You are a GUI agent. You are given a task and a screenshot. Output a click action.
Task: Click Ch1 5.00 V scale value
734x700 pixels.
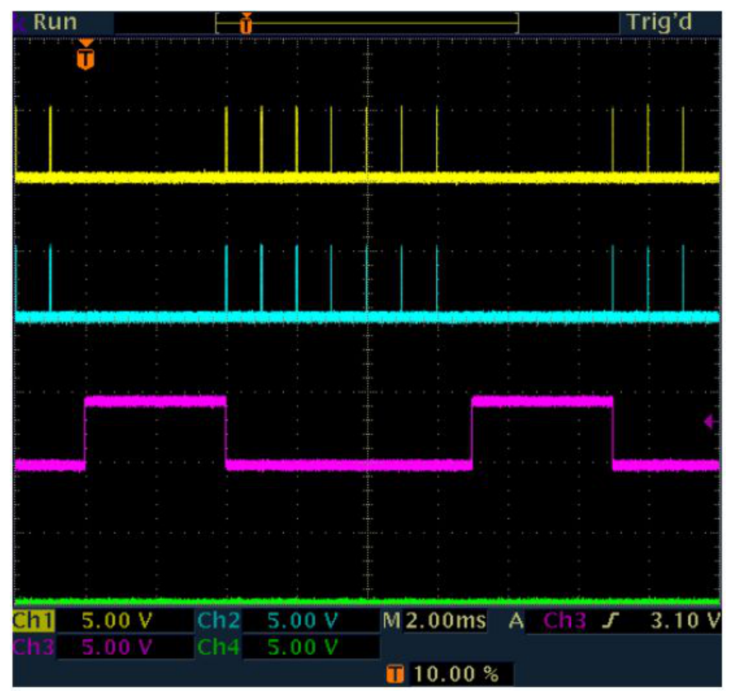[117, 620]
